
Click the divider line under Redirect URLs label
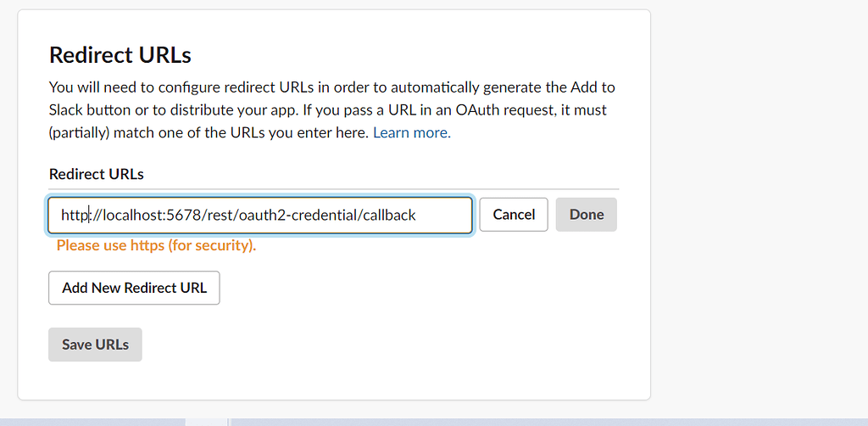tap(334, 188)
